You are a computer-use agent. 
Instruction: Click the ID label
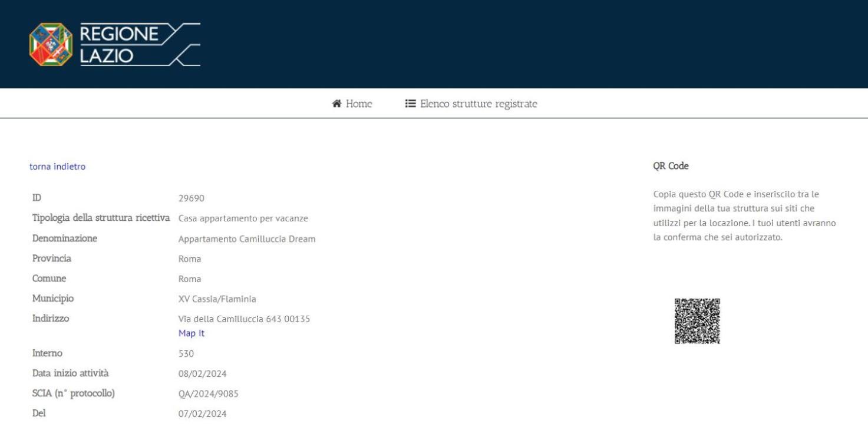point(36,198)
